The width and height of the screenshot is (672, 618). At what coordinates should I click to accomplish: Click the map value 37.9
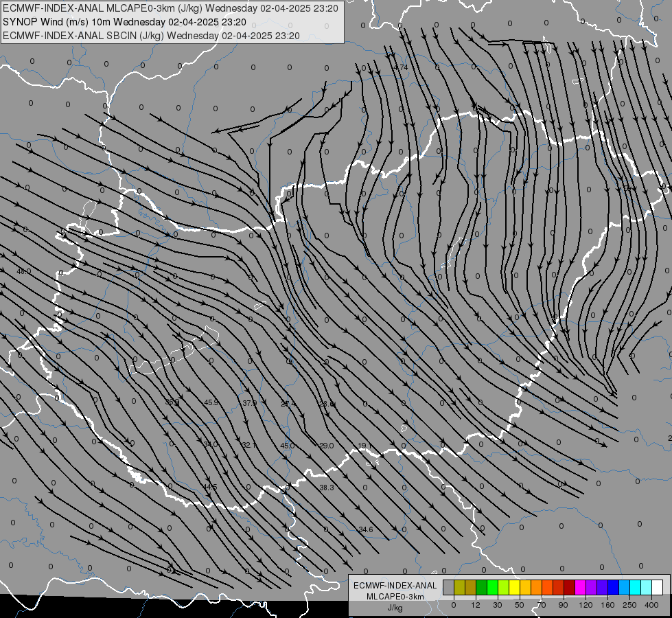tap(249, 403)
